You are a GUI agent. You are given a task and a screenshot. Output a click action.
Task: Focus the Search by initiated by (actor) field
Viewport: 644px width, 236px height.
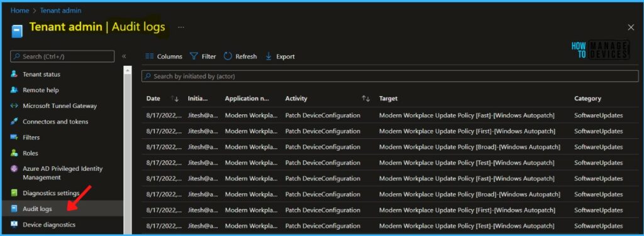pyautogui.click(x=390, y=76)
